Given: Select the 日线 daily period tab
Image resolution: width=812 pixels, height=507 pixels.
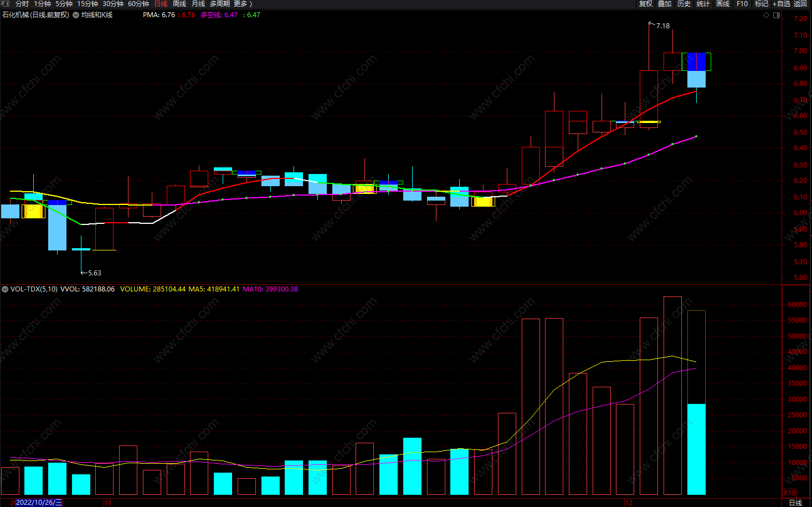Looking at the screenshot, I should pos(161,4).
